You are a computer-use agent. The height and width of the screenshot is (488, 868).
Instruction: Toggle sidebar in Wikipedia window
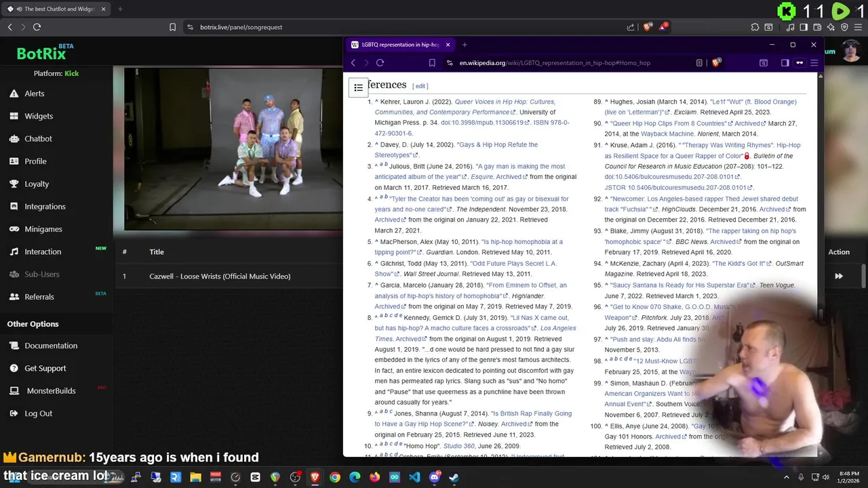[785, 62]
